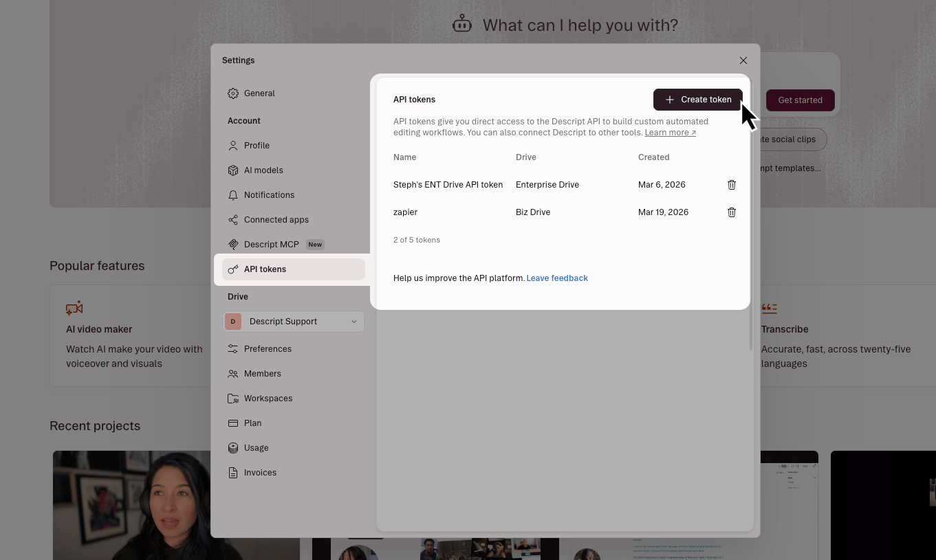The height and width of the screenshot is (560, 936).
Task: Click the Descript Support drive avatar
Action: point(233,322)
